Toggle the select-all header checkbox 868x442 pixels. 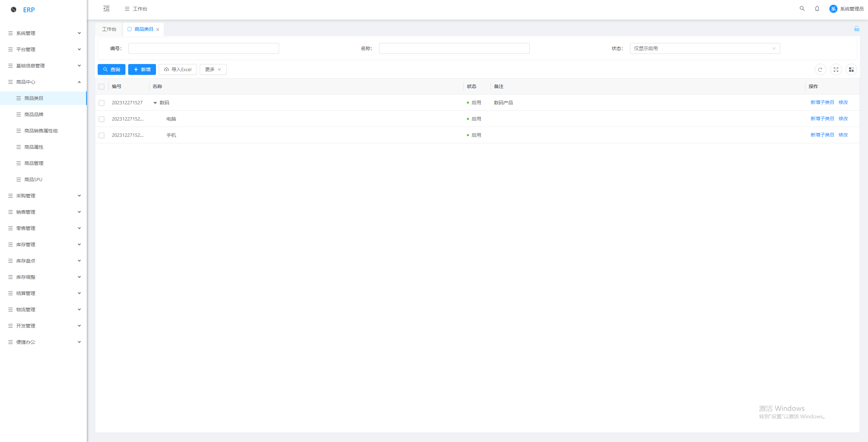(101, 87)
